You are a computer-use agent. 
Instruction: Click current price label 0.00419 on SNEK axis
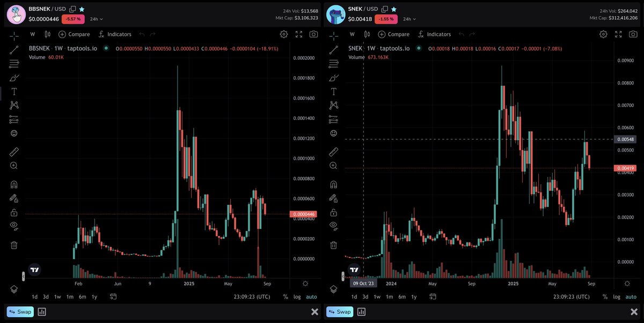click(625, 168)
